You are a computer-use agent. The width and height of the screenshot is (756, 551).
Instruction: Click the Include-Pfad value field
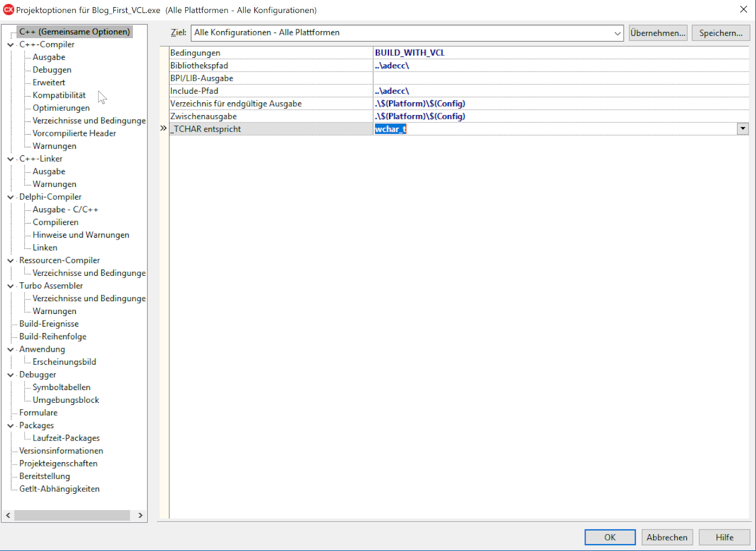[559, 91]
